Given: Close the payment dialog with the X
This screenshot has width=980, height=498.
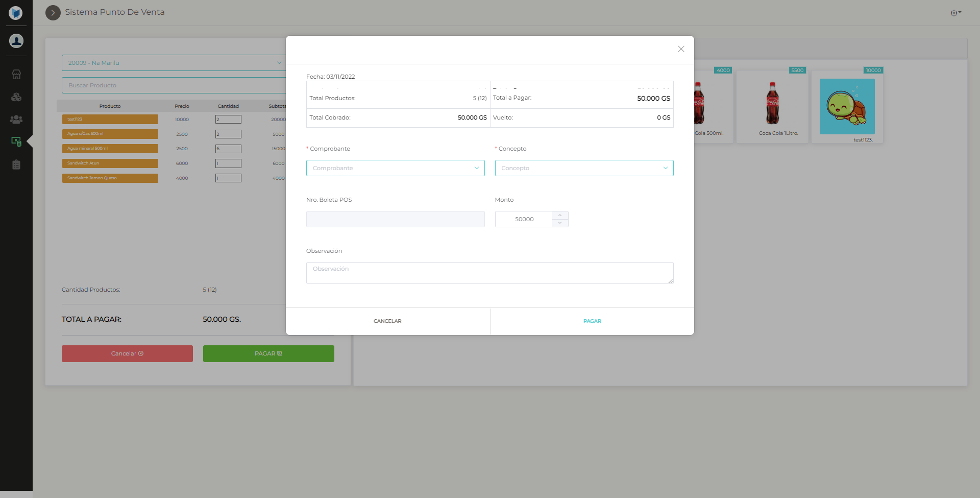Looking at the screenshot, I should (681, 49).
